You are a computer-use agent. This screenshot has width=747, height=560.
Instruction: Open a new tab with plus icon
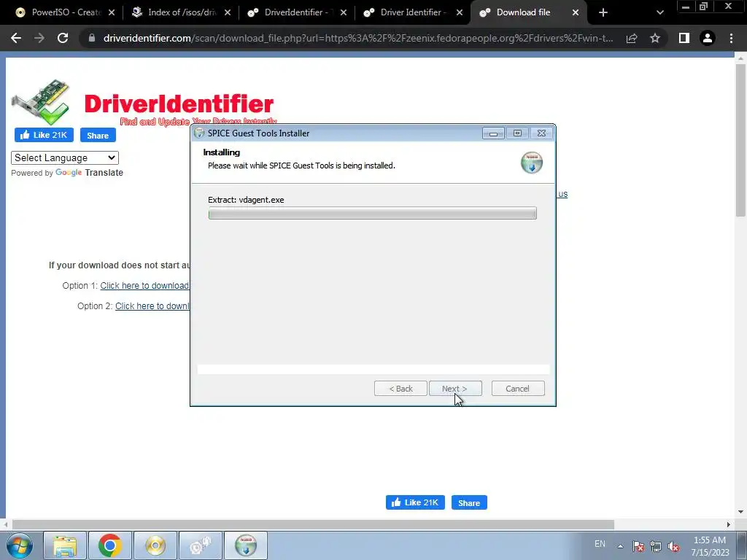coord(603,13)
